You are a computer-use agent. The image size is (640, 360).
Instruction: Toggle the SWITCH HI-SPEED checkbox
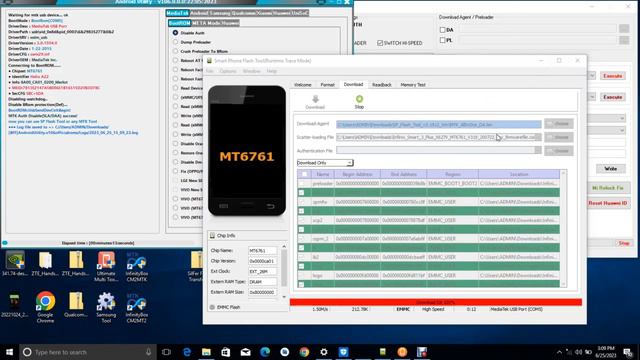[380, 43]
